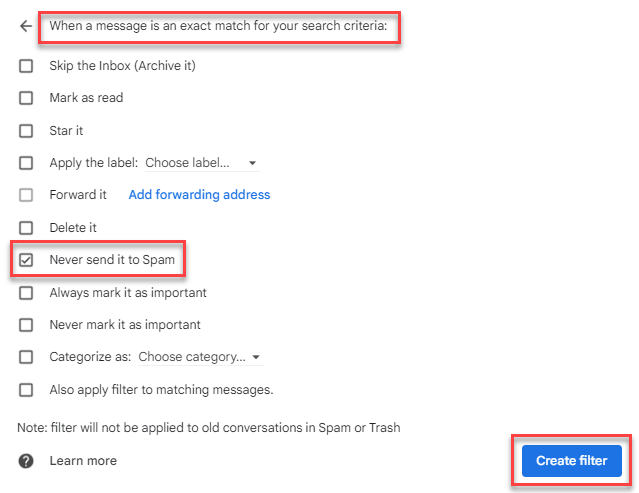Open the Learn more link
639x493 pixels.
(83, 461)
